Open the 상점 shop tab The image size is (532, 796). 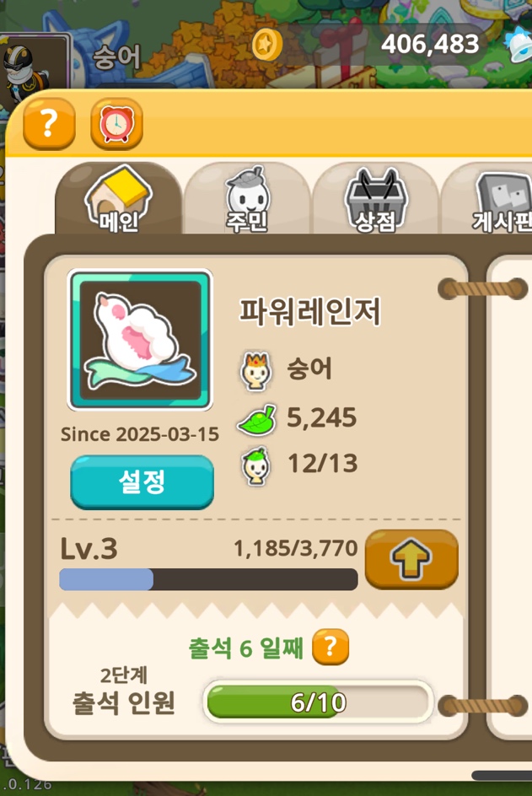tap(375, 199)
